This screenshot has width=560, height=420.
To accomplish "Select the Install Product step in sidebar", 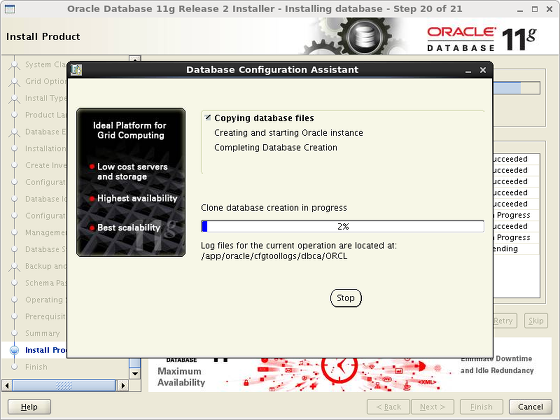I will pos(45,350).
